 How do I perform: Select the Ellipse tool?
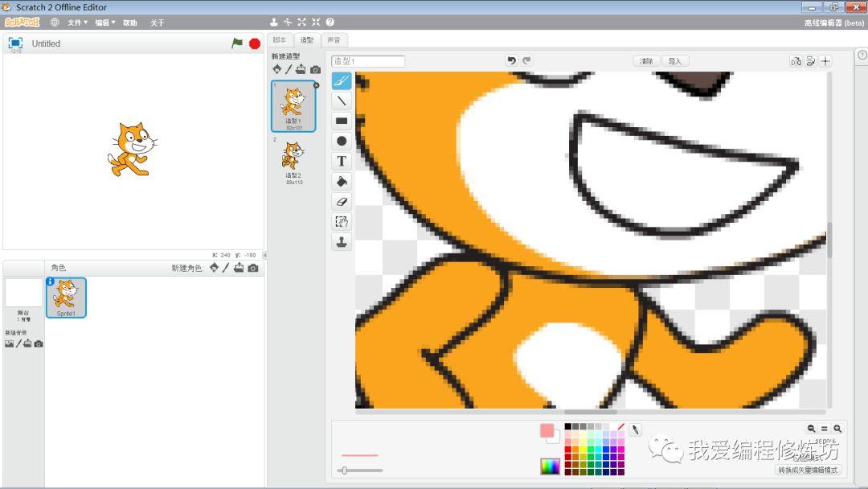(342, 142)
